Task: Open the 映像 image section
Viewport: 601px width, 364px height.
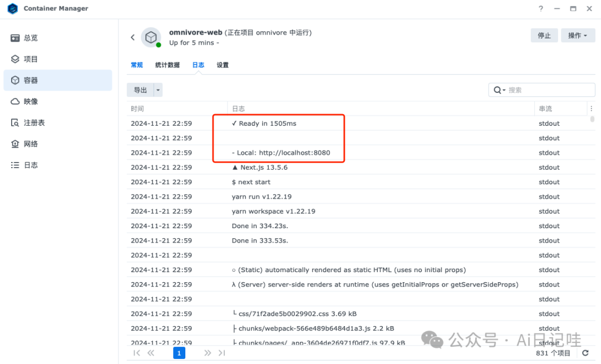Action: (x=57, y=101)
